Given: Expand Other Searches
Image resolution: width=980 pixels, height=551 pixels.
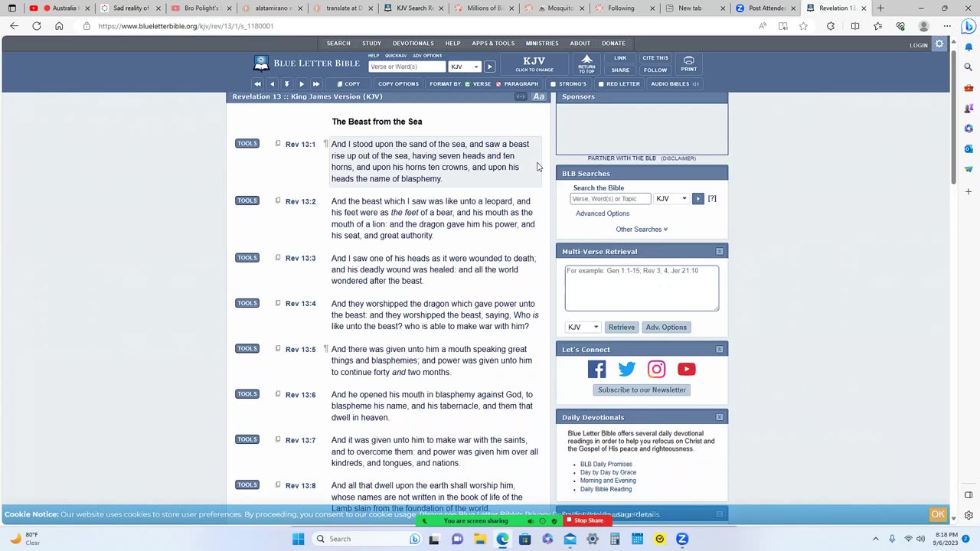Looking at the screenshot, I should 642,230.
